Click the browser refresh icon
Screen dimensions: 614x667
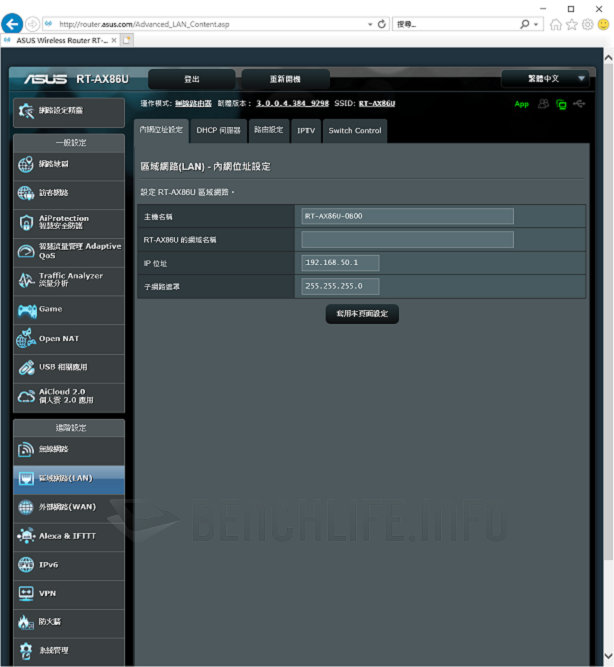[382, 24]
